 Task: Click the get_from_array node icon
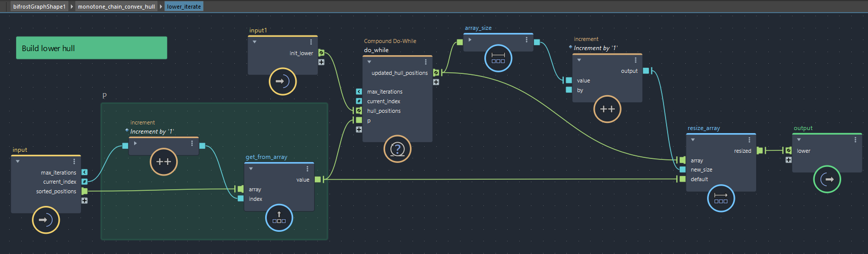point(279,218)
